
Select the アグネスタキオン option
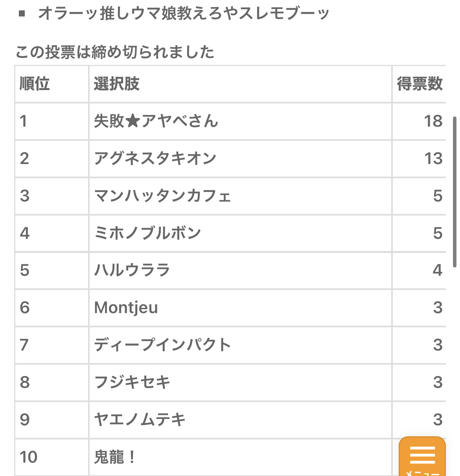pos(155,159)
